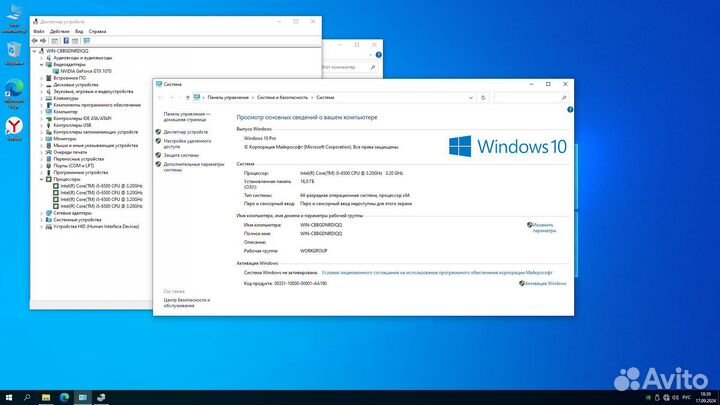Viewport: 720px width, 405px height.
Task: Collapse the Видеоадаптеры category
Action: point(41,65)
